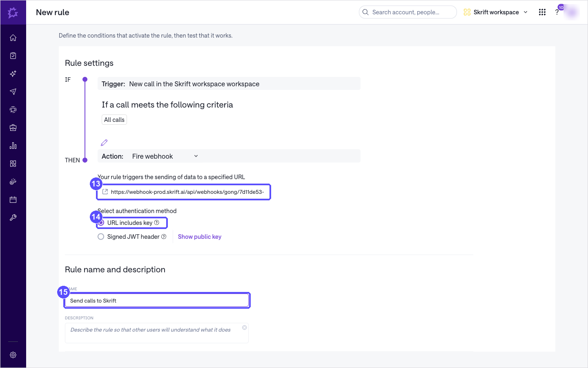Viewport: 588px width, 368px height.
Task: Click the webhook URL input field
Action: click(x=184, y=192)
